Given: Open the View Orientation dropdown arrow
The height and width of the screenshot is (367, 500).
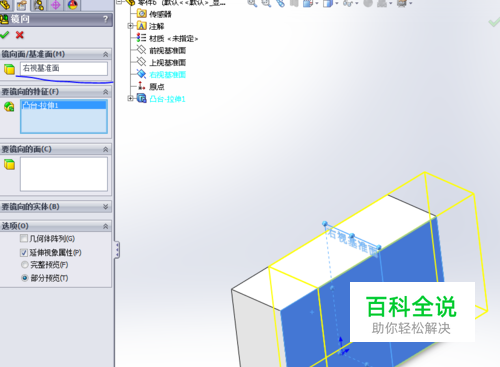Looking at the screenshot, I should [316, 3].
